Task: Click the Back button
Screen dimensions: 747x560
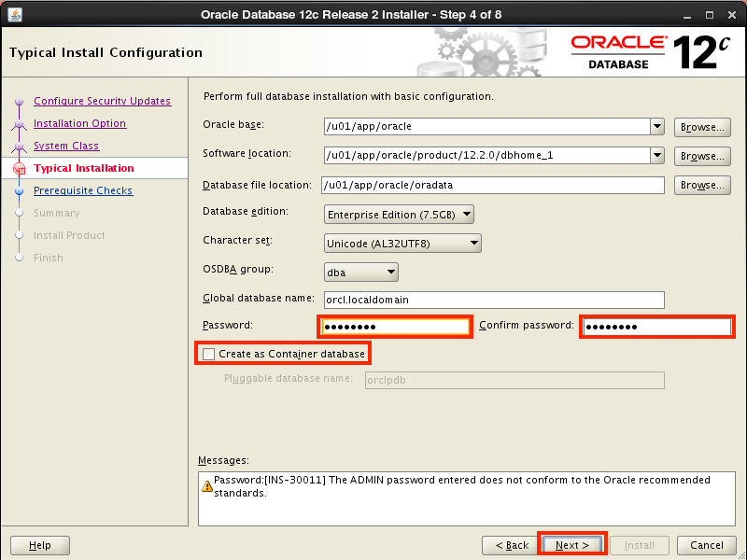Action: click(x=512, y=545)
